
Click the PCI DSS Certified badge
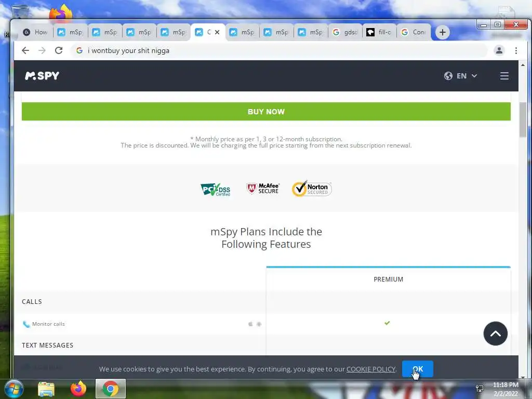pos(216,189)
